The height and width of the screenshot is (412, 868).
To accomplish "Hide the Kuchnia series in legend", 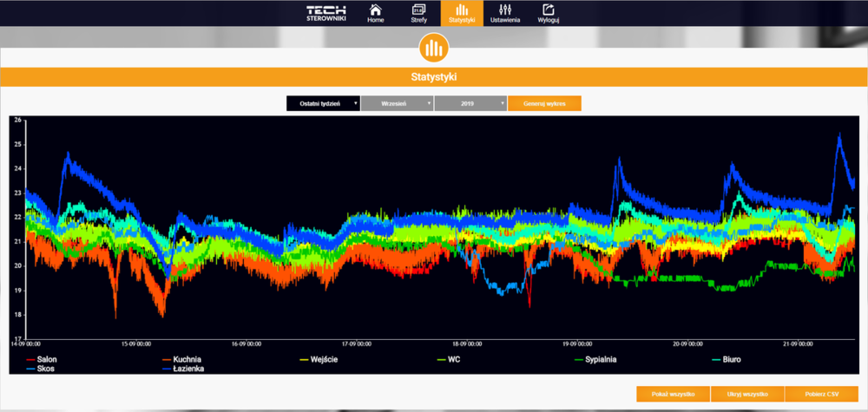I will (184, 358).
